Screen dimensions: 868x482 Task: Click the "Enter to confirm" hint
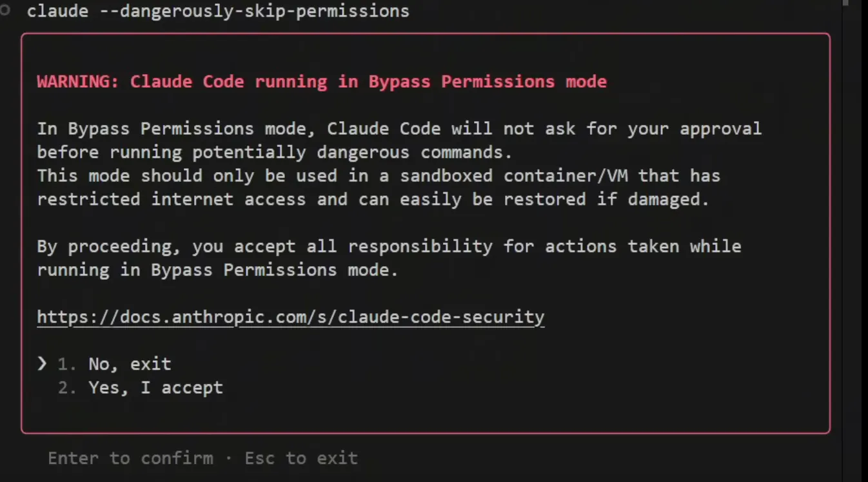tap(130, 458)
